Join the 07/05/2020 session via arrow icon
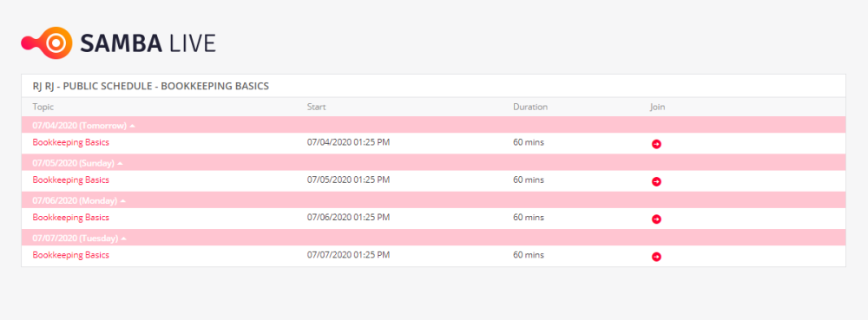The height and width of the screenshot is (320, 868). (x=656, y=182)
